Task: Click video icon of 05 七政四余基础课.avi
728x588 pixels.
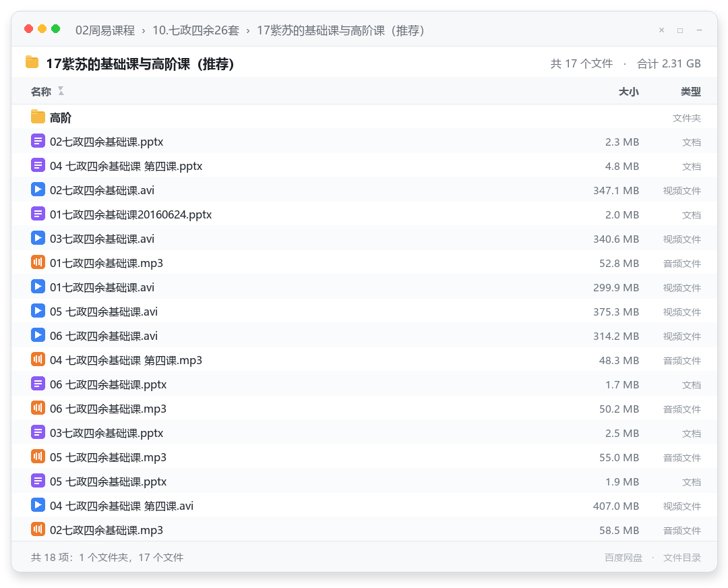Action: tap(38, 311)
